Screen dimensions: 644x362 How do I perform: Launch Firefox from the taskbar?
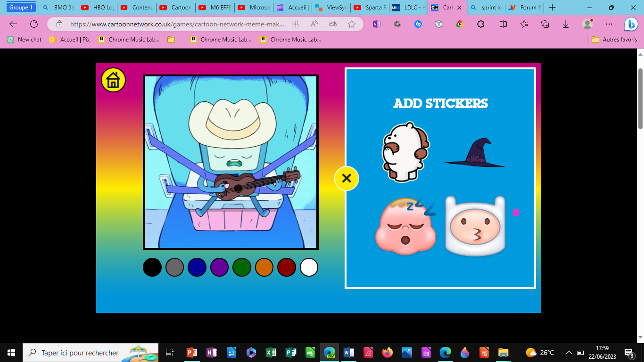click(388, 353)
